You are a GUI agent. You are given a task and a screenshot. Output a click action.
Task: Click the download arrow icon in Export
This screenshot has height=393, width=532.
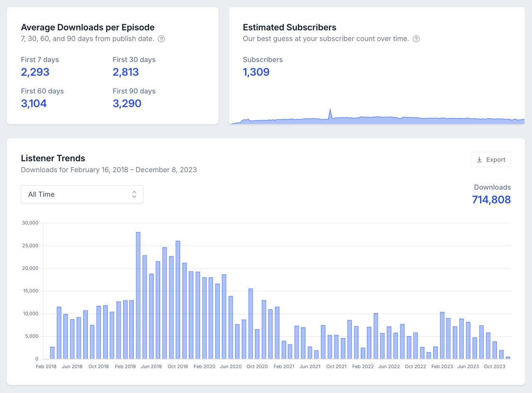pos(479,160)
